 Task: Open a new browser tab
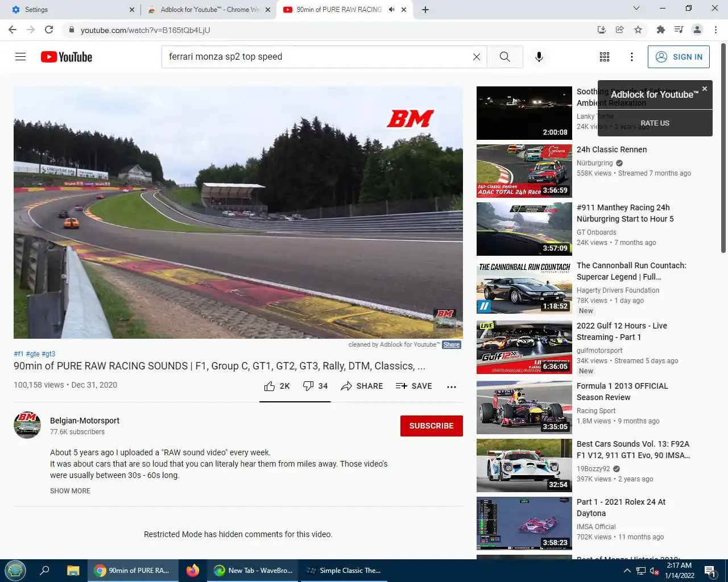[425, 10]
